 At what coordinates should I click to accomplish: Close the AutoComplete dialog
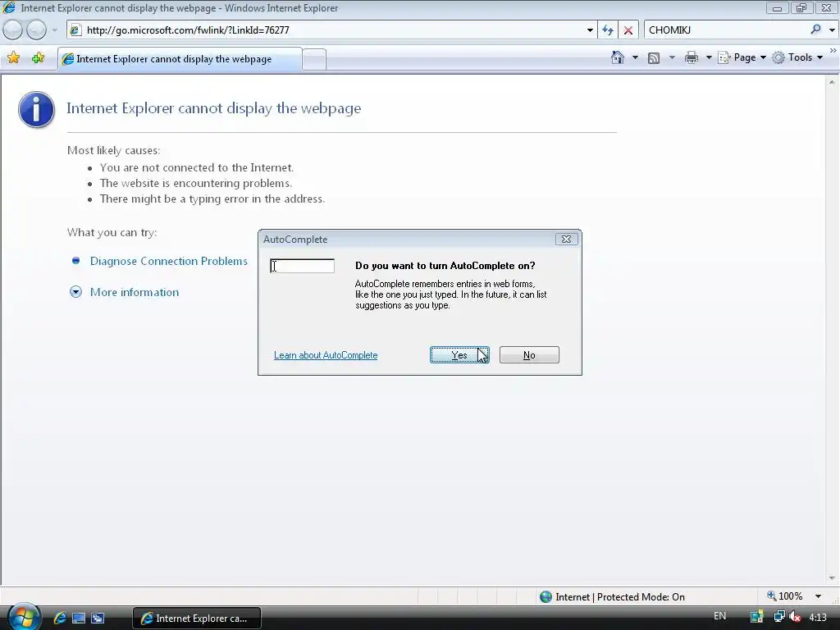pos(566,239)
